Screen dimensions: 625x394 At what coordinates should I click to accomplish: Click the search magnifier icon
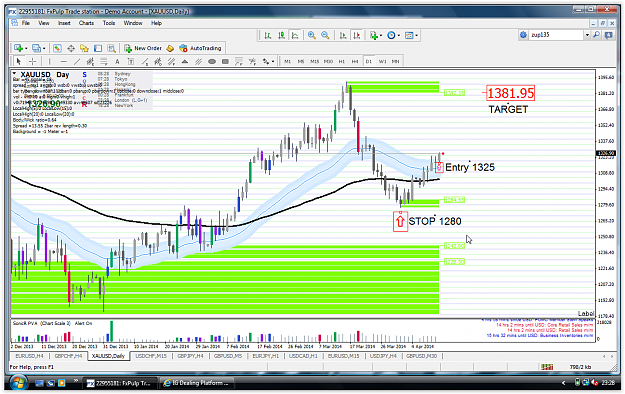click(596, 35)
